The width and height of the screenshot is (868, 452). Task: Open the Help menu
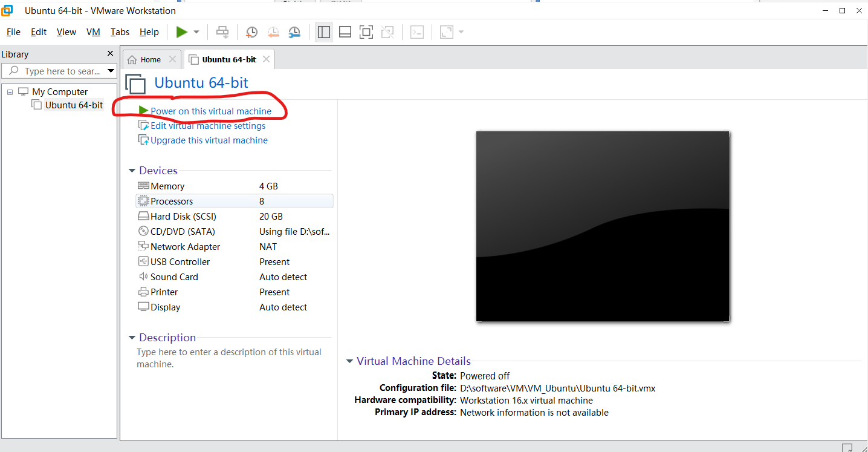(149, 32)
